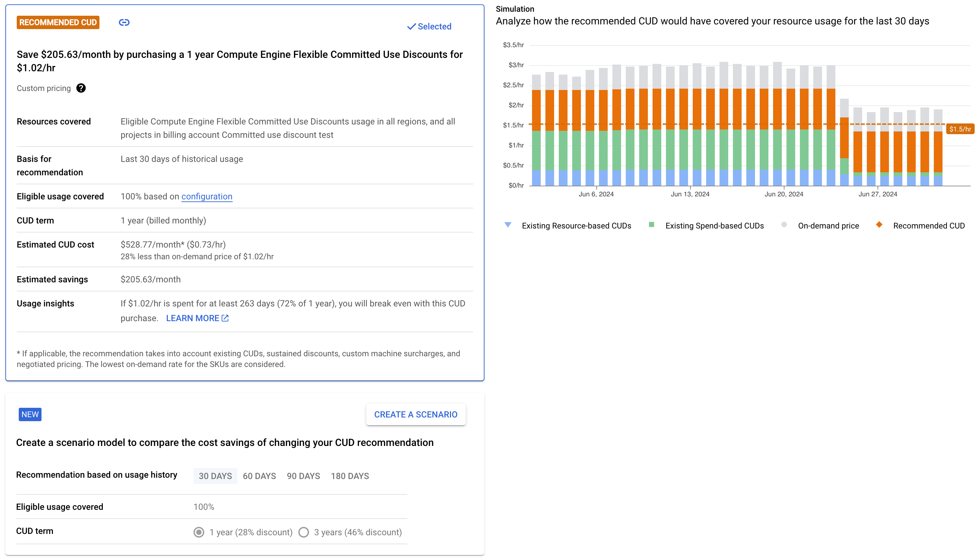Click the CREATE A SCENARIO button
Viewport: 979px width, 560px height.
415,414
